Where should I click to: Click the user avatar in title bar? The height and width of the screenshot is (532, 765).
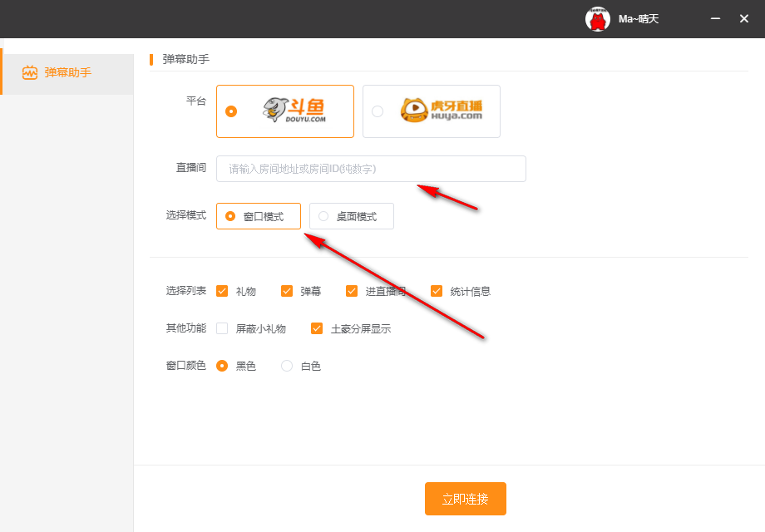pyautogui.click(x=598, y=18)
